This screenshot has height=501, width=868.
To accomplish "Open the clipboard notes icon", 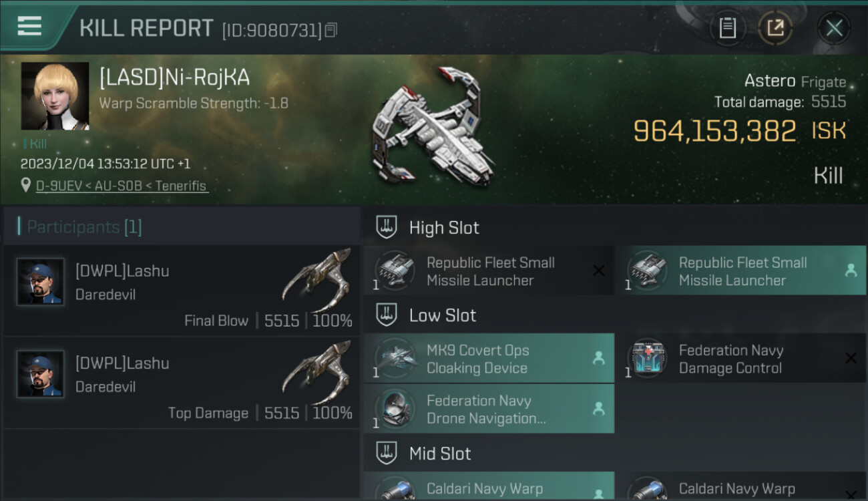I will [727, 28].
